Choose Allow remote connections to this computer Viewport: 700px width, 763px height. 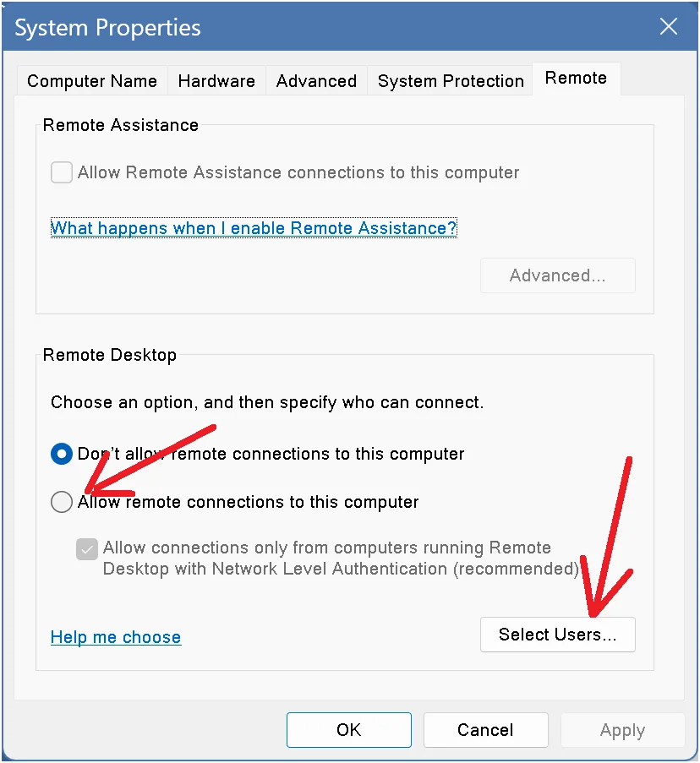pyautogui.click(x=62, y=502)
